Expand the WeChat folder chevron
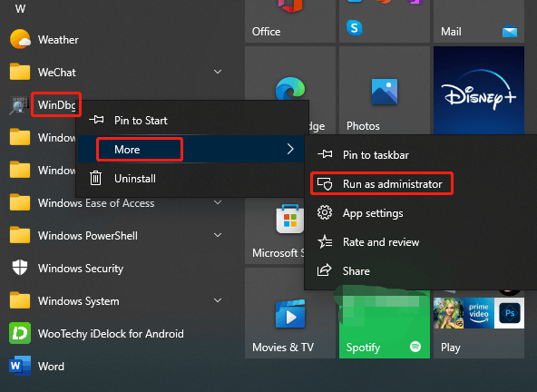The height and width of the screenshot is (392, 537). (x=218, y=72)
